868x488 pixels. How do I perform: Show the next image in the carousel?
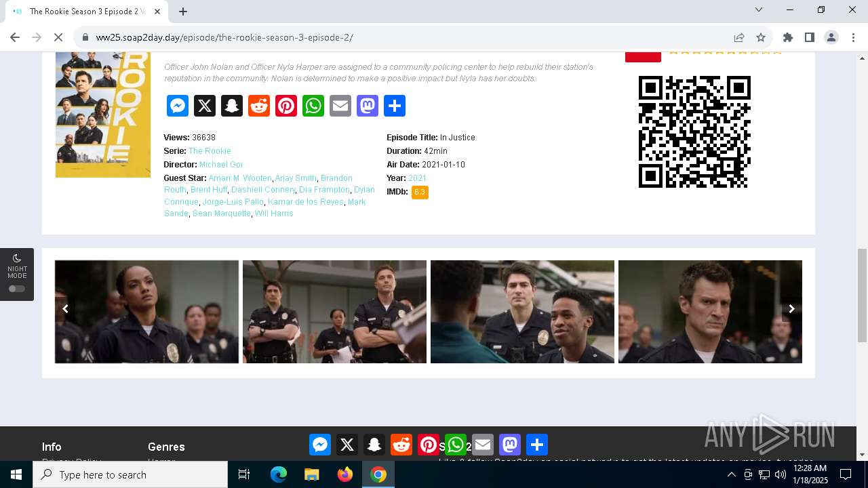click(791, 308)
